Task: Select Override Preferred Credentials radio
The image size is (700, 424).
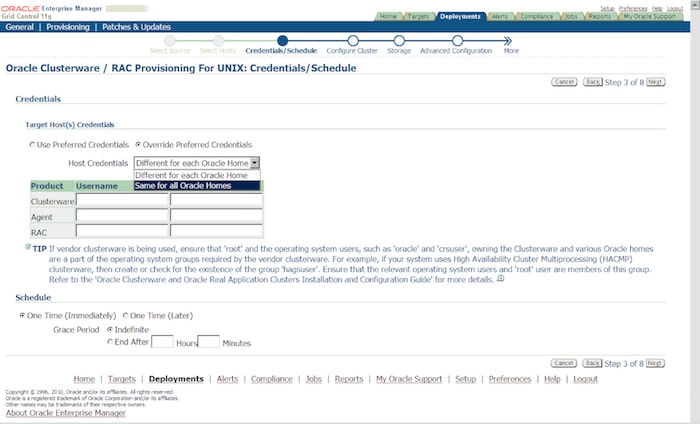Action: pos(138,145)
